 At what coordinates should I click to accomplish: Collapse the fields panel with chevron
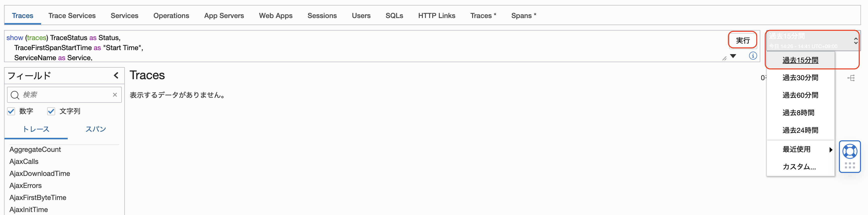116,75
